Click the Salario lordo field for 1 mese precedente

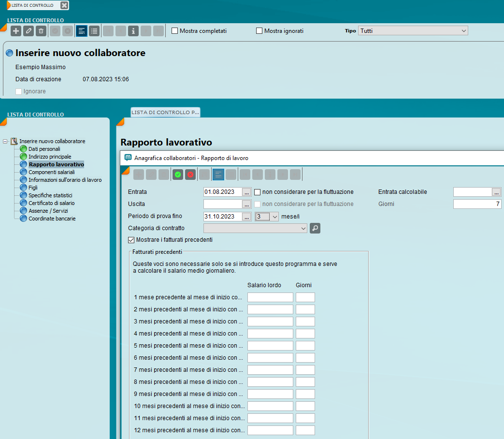[270, 297]
